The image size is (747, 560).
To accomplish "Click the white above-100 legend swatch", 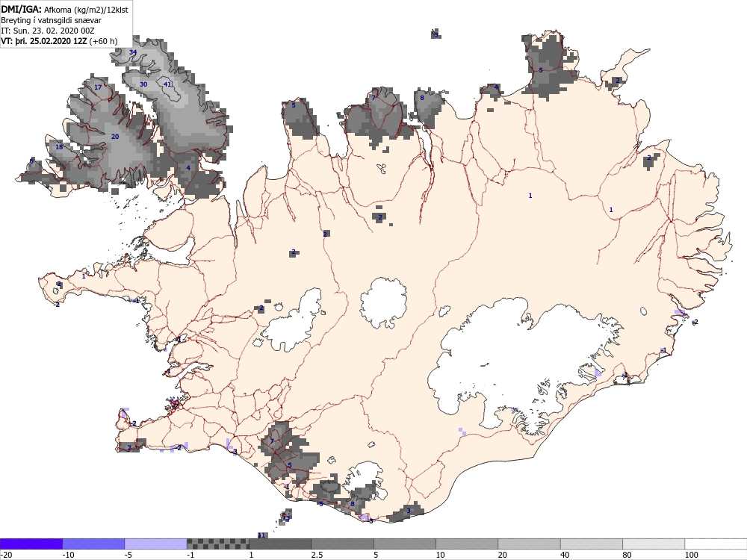I will tap(716, 544).
